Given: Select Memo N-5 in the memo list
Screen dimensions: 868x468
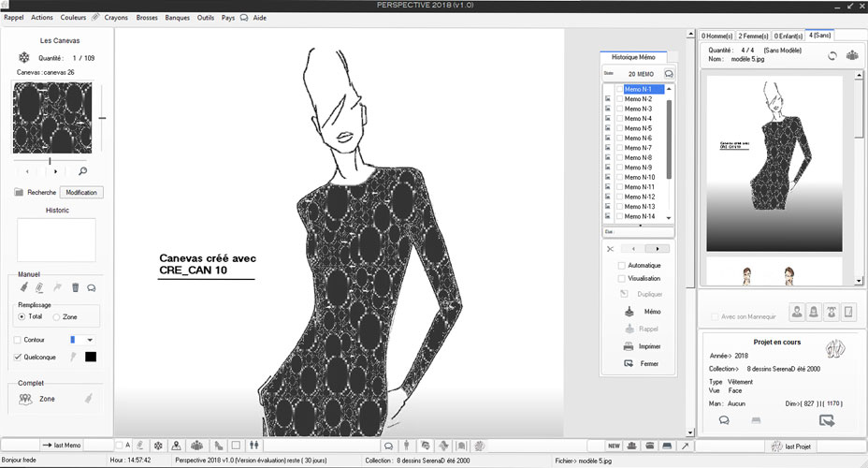Looking at the screenshot, I should tap(639, 128).
